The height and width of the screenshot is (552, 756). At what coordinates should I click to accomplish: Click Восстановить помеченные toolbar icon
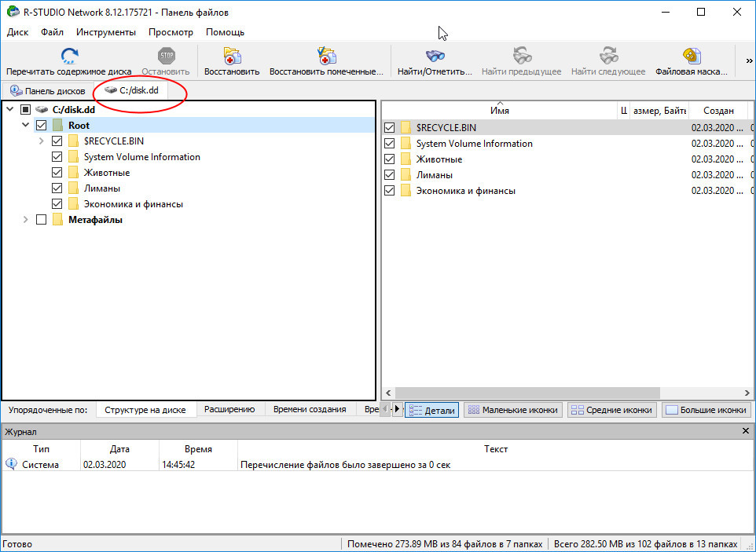[326, 56]
